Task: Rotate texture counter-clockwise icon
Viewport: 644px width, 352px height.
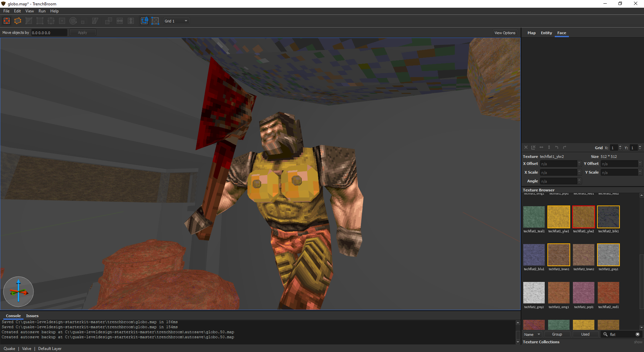Action: tap(557, 148)
